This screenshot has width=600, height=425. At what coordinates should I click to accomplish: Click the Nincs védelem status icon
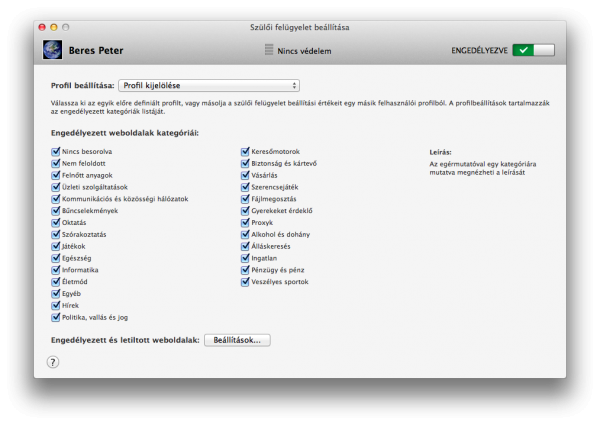[268, 50]
